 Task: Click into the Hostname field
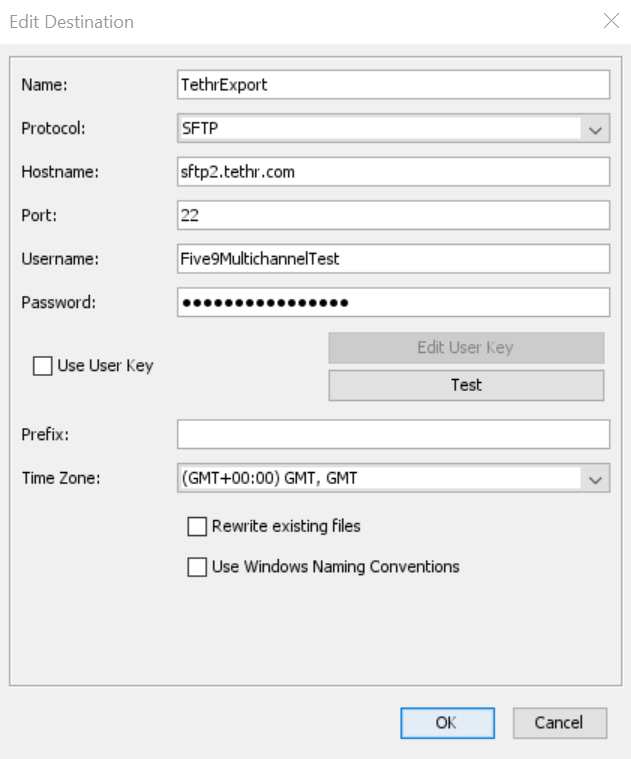tap(393, 172)
